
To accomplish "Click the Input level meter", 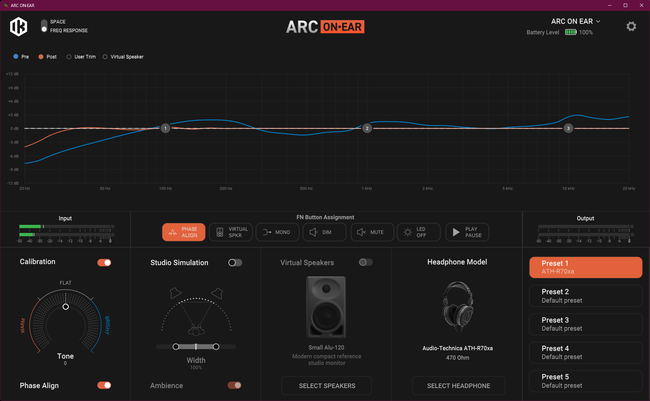I will coord(66,231).
